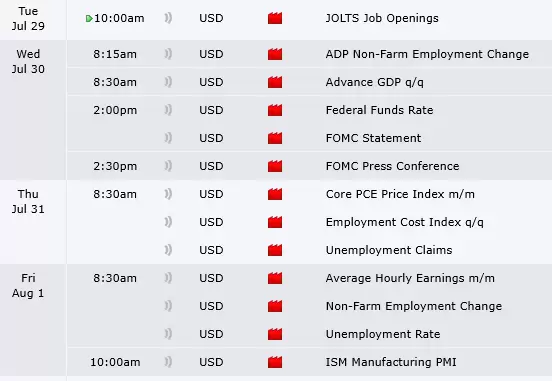
Task: Click the red impact icon for JOLTS Job Openings
Action: (x=275, y=18)
